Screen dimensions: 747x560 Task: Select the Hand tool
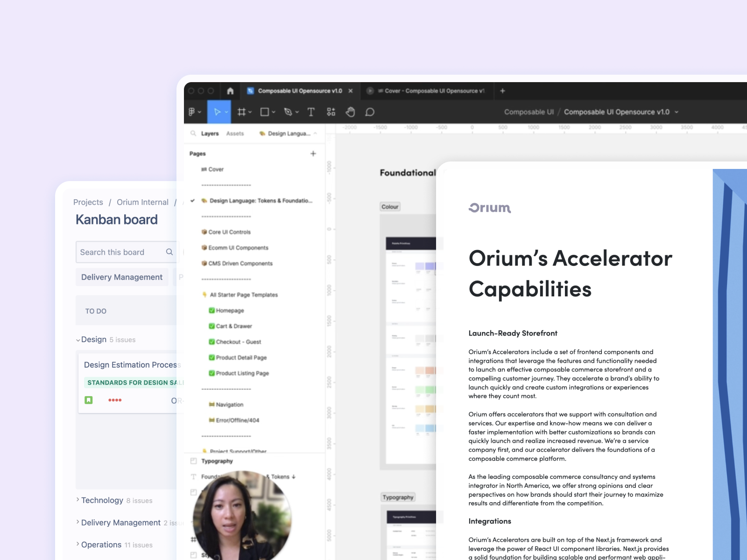point(350,112)
